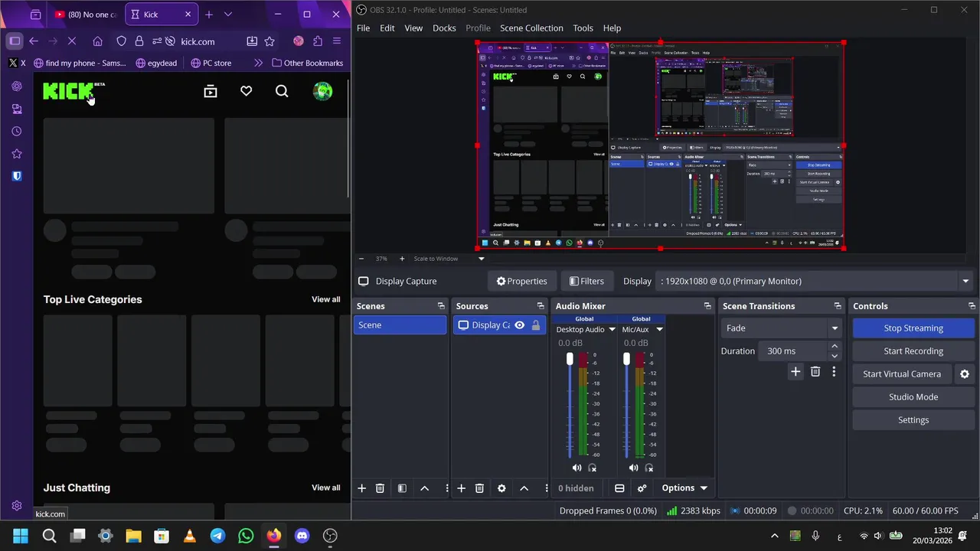Open Mic/Aux dropdown arrow

[659, 330]
